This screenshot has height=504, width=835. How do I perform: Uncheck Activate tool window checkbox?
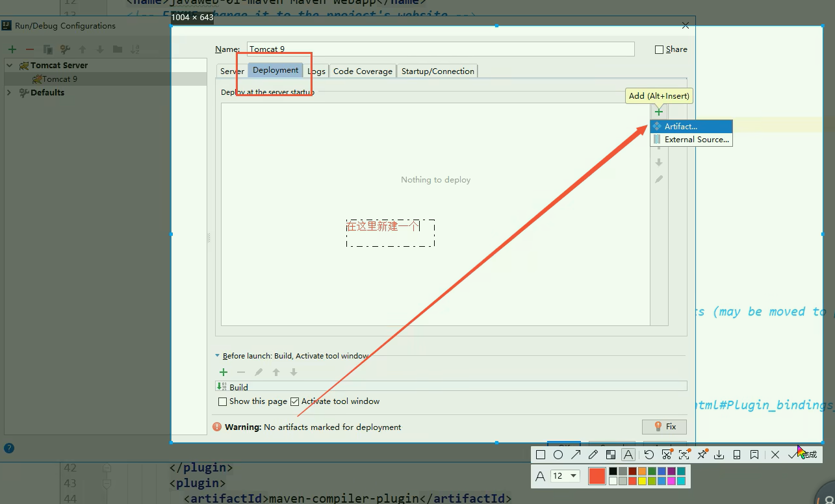(x=295, y=401)
